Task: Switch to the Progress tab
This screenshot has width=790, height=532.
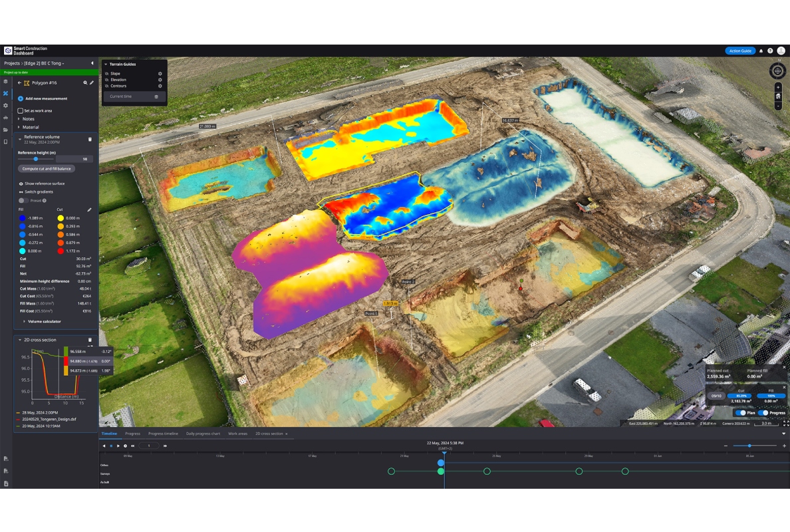Action: [x=132, y=434]
